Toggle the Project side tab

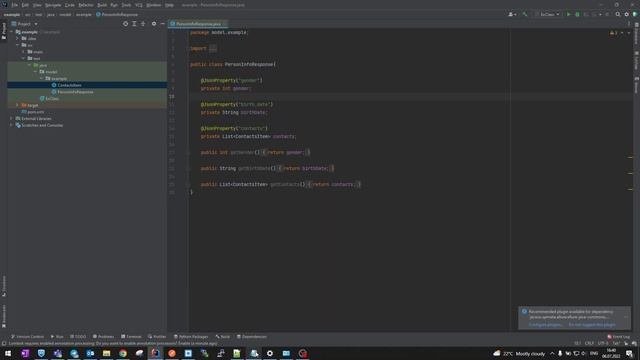4,31
